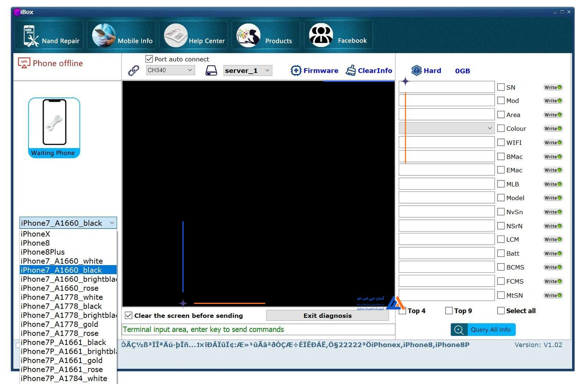
Task: Click the Write button for SN
Action: pos(553,87)
